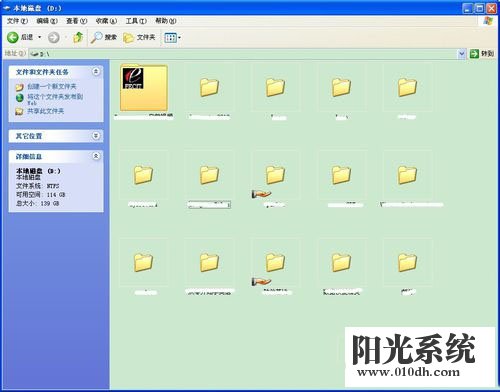
Task: Select the folder with the e-logo thumbnail
Action: click(143, 88)
